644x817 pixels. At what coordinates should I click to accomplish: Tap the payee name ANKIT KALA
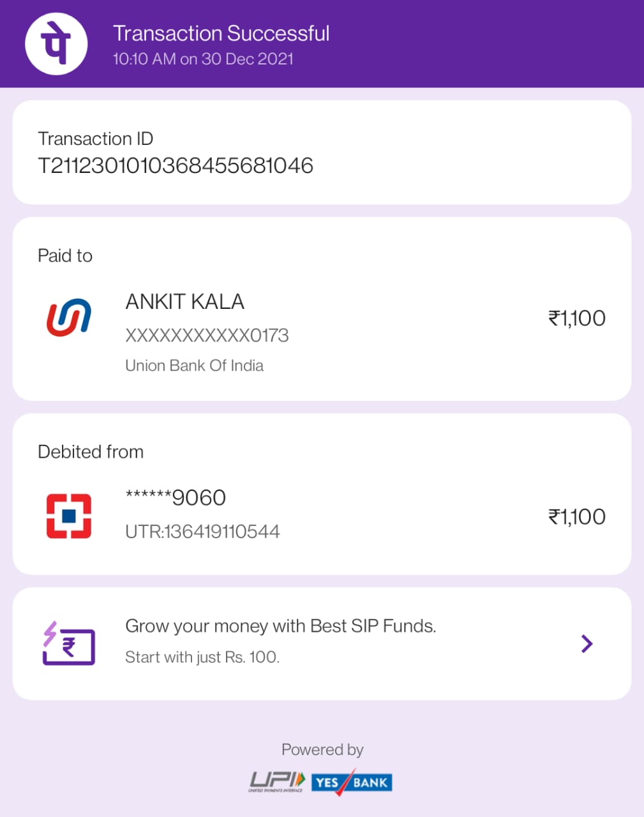coord(185,301)
